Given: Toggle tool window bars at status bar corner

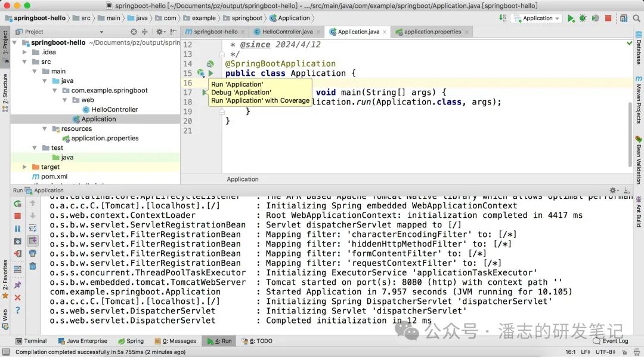Looking at the screenshot, I should point(5,352).
